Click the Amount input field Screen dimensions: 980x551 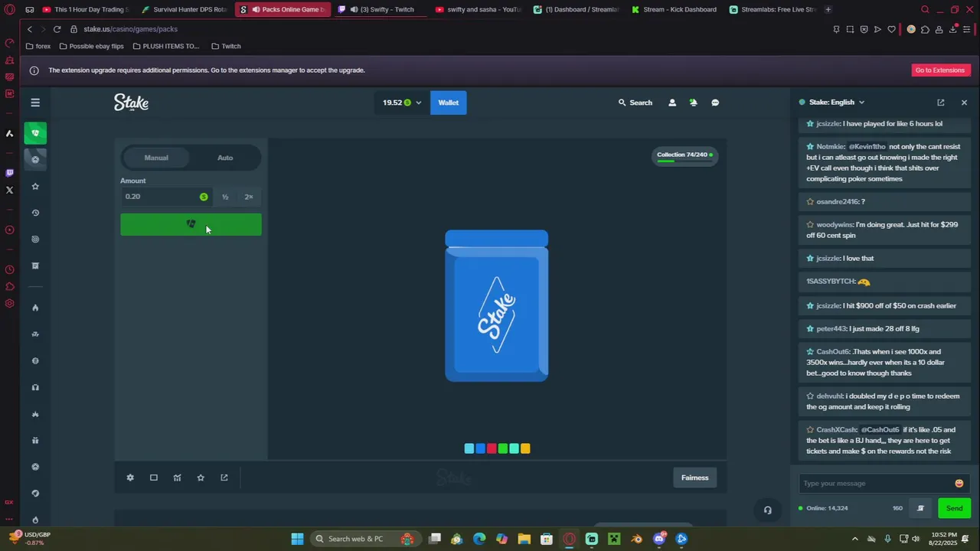click(167, 197)
